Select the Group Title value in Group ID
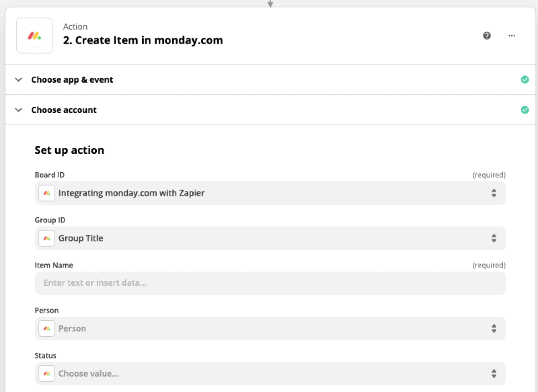This screenshot has width=538, height=392. [81, 238]
